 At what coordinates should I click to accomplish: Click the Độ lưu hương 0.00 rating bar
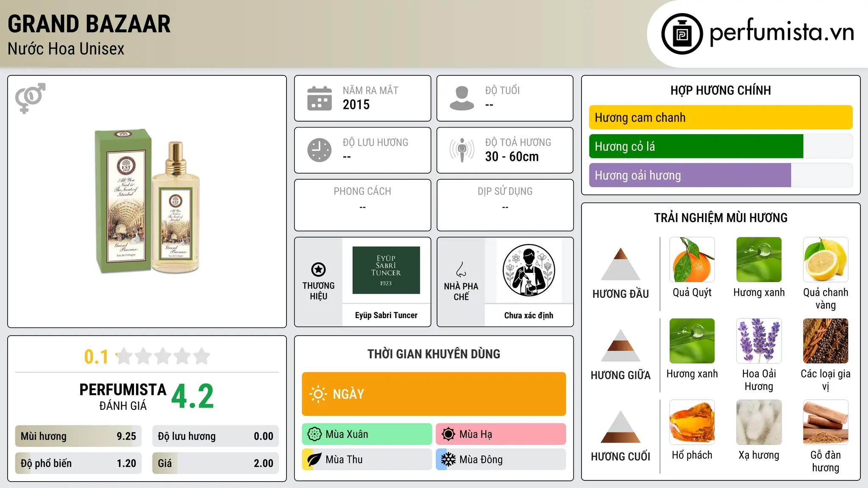(215, 436)
